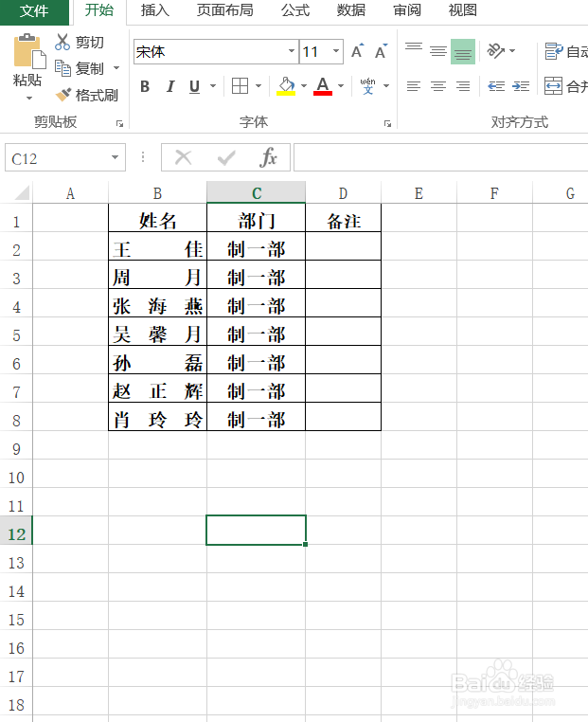588x722 pixels.
Task: Decrease indent
Action: pos(496,86)
